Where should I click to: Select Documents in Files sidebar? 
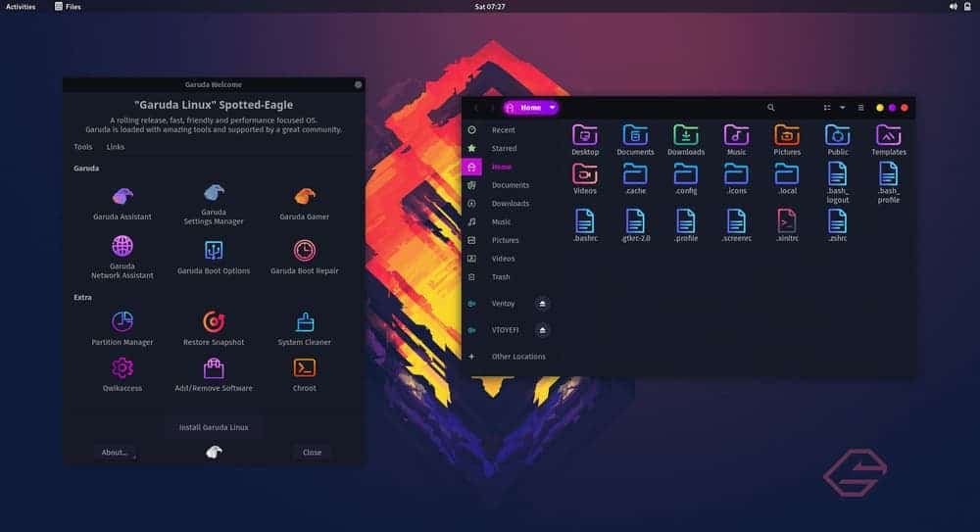[510, 185]
